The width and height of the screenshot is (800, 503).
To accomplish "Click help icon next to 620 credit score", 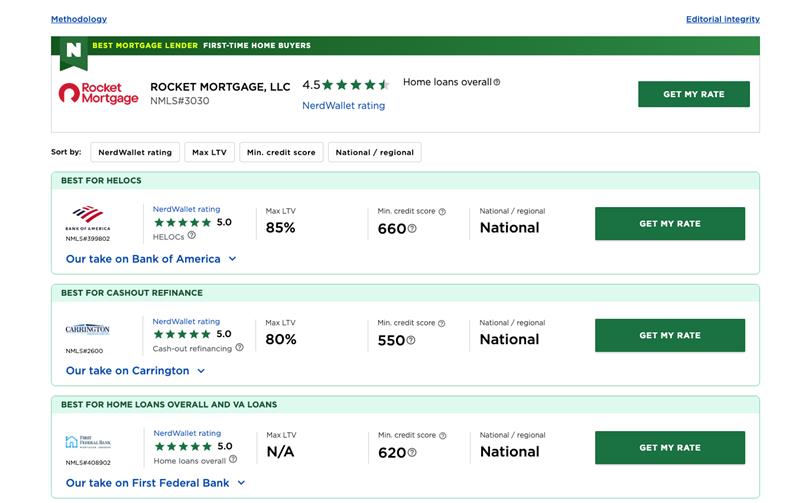I will click(412, 453).
